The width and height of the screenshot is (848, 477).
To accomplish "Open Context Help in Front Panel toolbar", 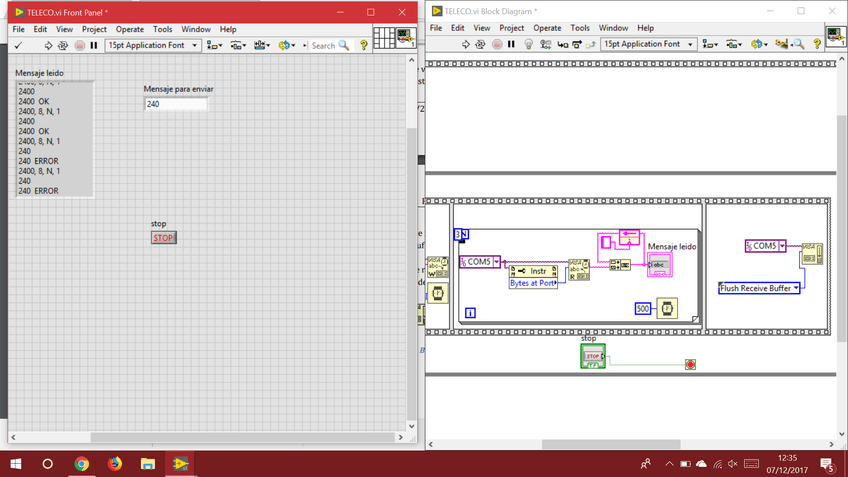I will point(364,45).
